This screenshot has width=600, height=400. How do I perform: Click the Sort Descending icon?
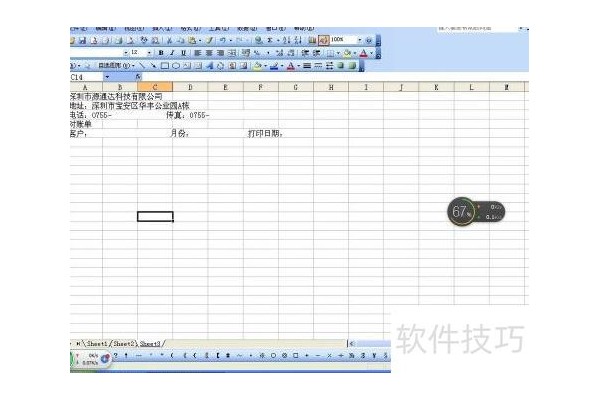298,40
